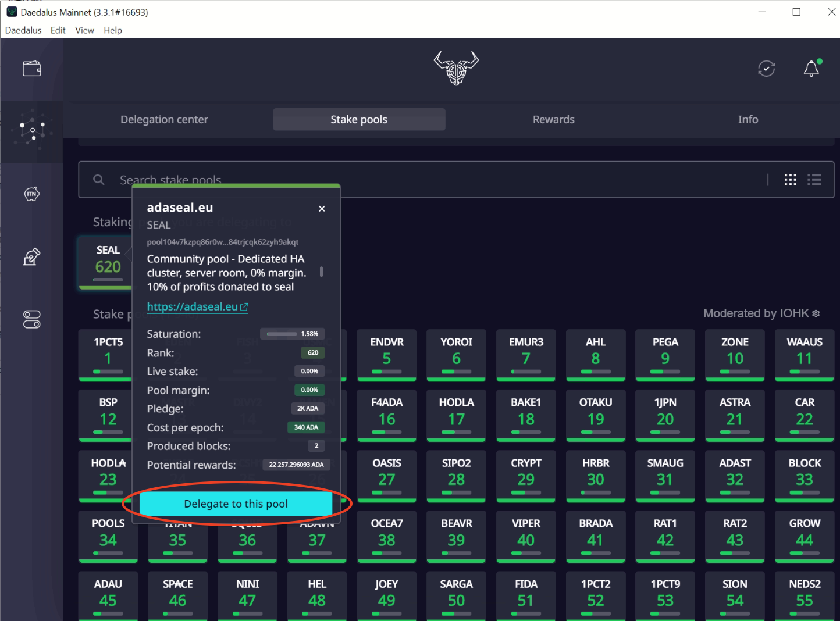Open the Moderated by IOHK settings gear
Viewport: 840px width, 621px height.
tap(816, 313)
